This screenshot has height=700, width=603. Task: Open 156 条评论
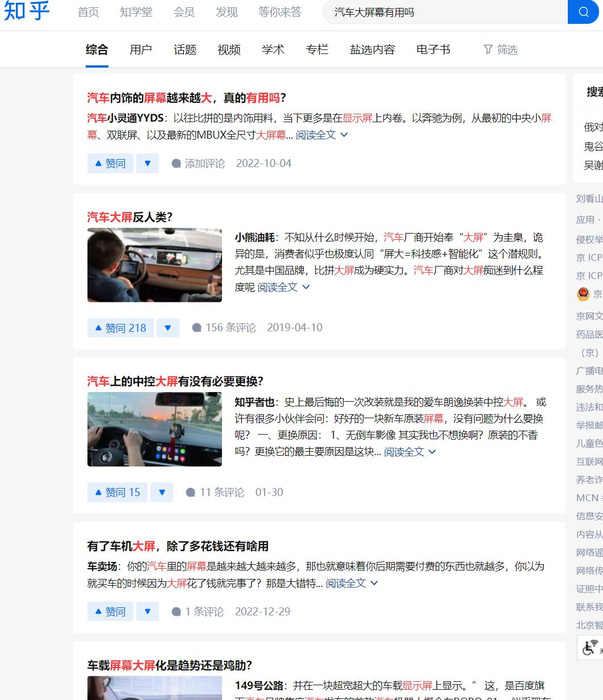pyautogui.click(x=224, y=328)
